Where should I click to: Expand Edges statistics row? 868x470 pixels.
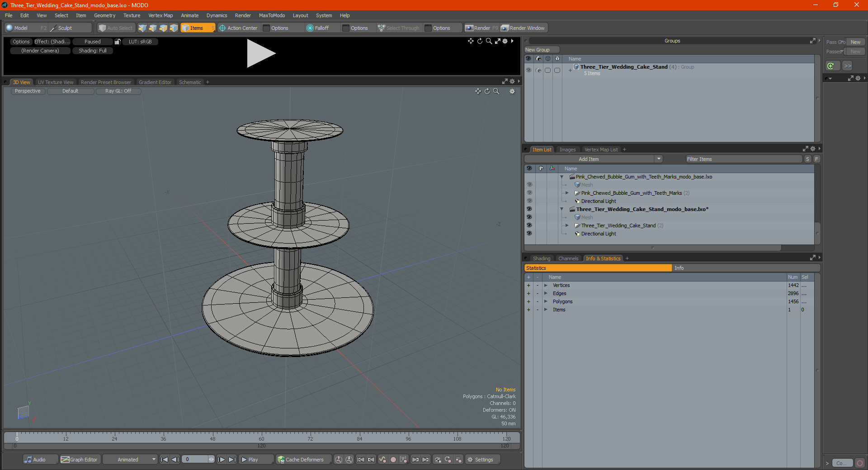(546, 293)
